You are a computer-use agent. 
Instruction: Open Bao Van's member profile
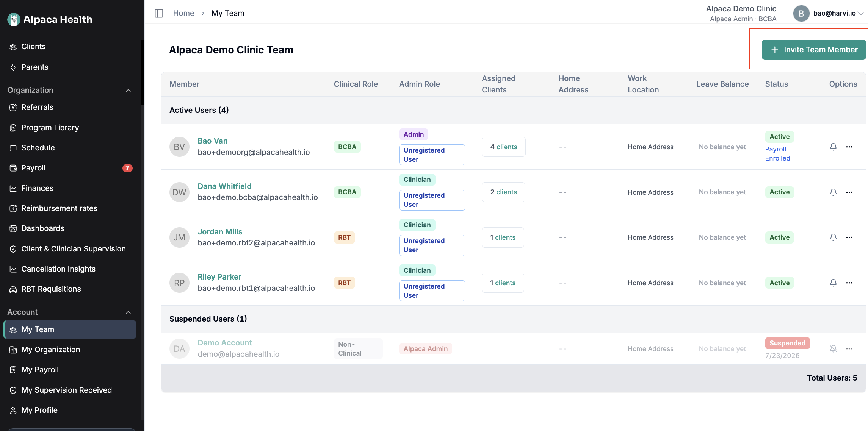(213, 141)
